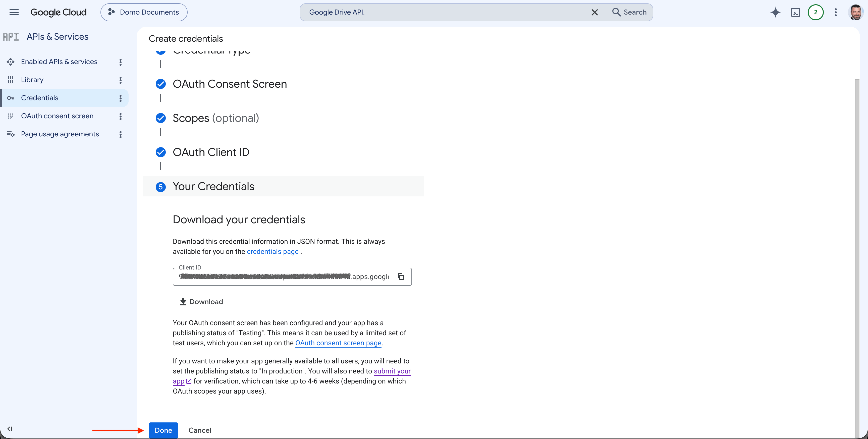Click the Search button in the top bar
This screenshot has height=439, width=868.
coord(629,13)
